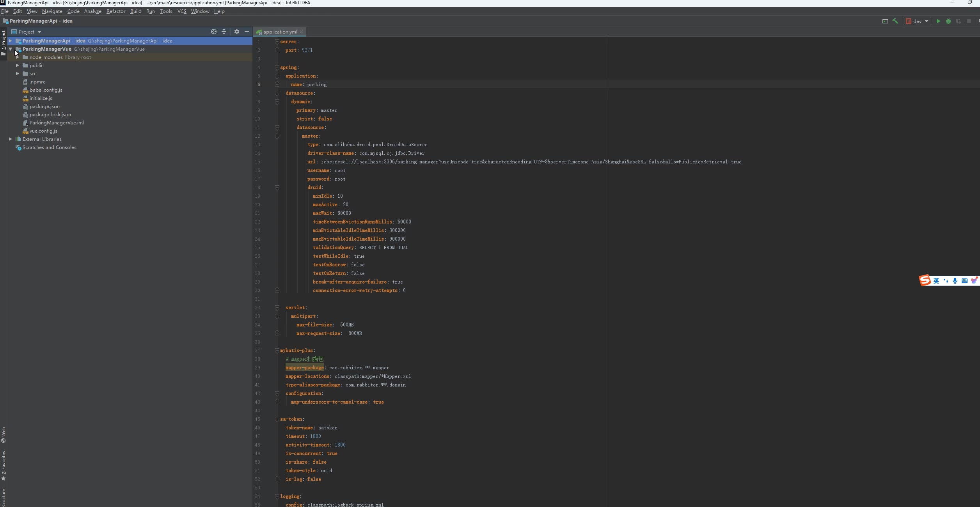Select package.json in project tree
The width and height of the screenshot is (980, 507).
(x=44, y=106)
